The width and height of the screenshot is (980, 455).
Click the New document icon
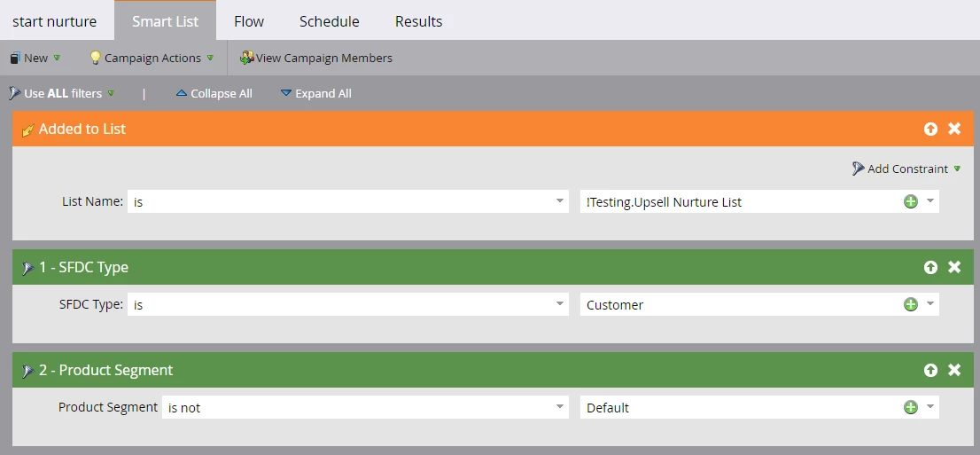pyautogui.click(x=15, y=59)
